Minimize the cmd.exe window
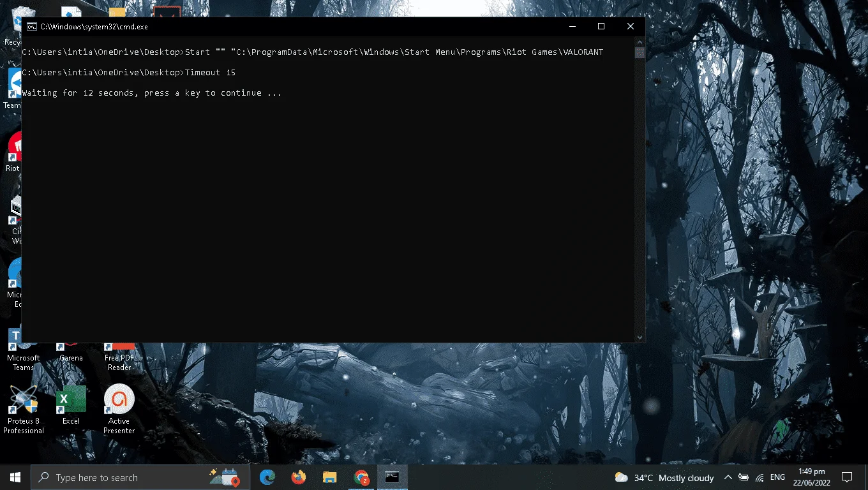Screen dimensions: 868x490 coord(572,27)
